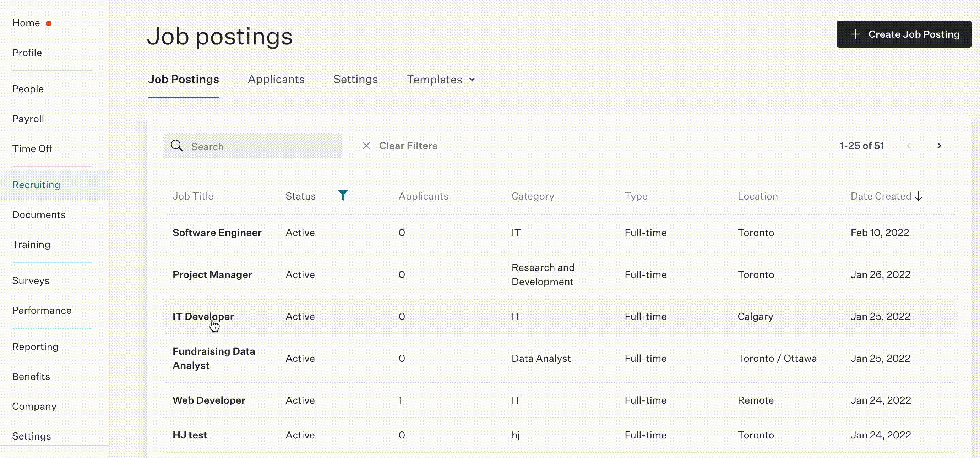Open Benefits in the sidebar
Viewport: 980px width, 458px height.
[31, 377]
